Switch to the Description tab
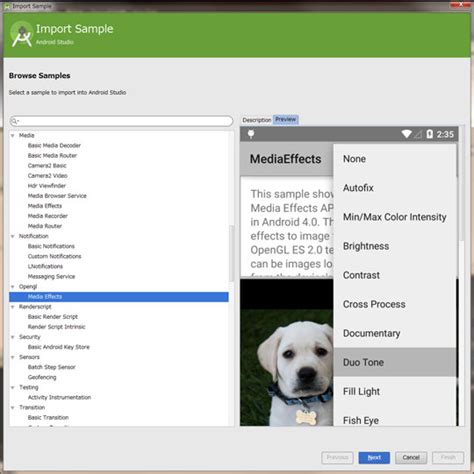Screen dimensions: 474x474 point(257,120)
